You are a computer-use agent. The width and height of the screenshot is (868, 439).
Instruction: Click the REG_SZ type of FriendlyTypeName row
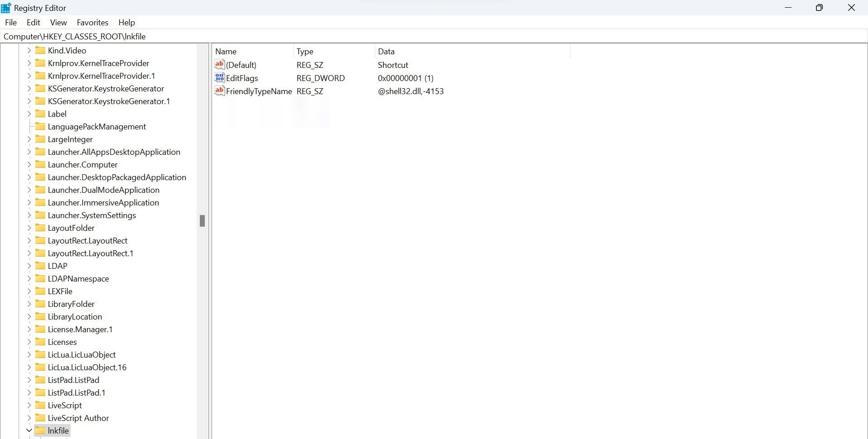click(x=310, y=91)
